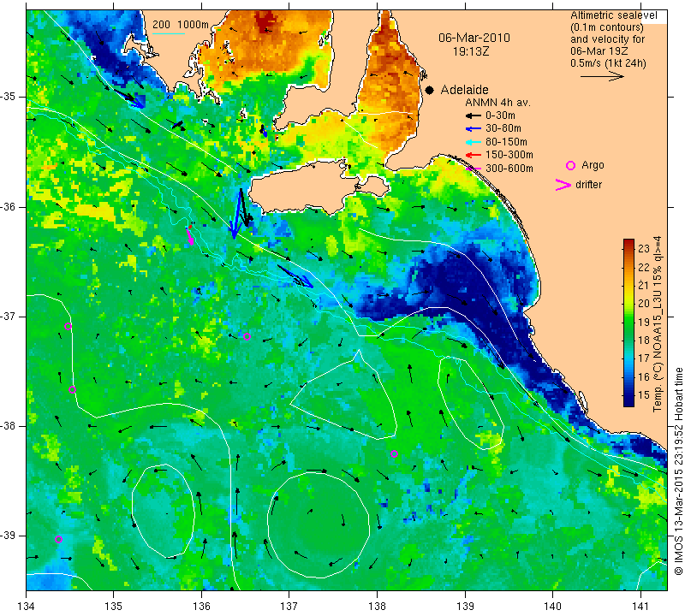Click Argo float marker near 37.2S 136.5E
This screenshot has height=616, width=685.
point(247,336)
